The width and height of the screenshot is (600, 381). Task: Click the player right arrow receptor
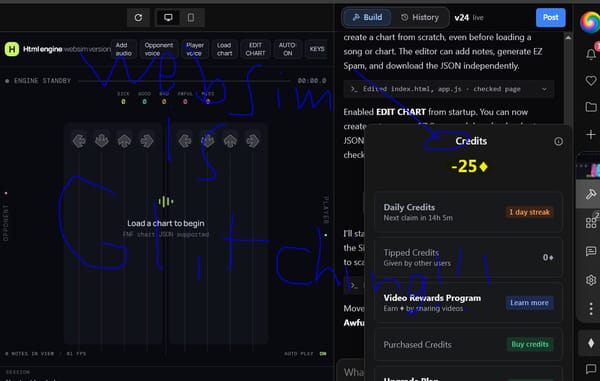[253, 141]
